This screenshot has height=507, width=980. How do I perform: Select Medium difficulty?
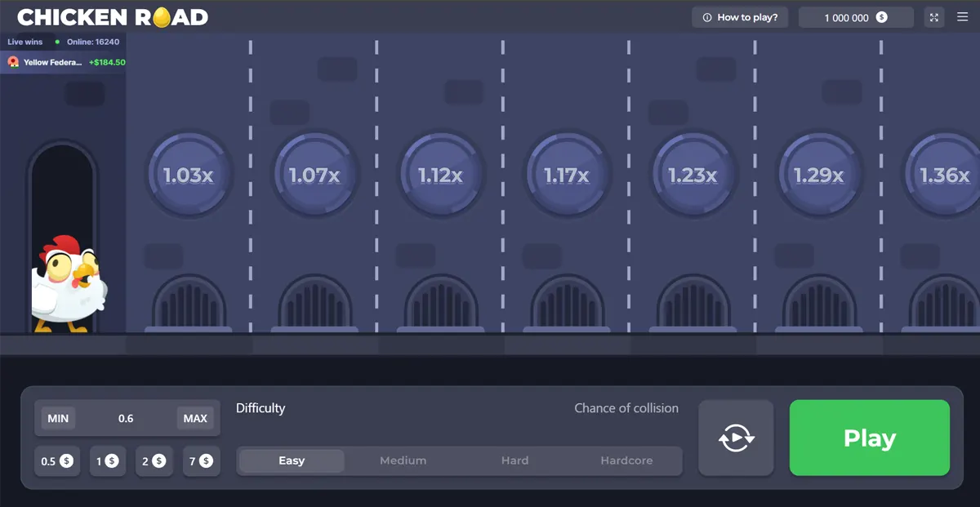coord(403,460)
